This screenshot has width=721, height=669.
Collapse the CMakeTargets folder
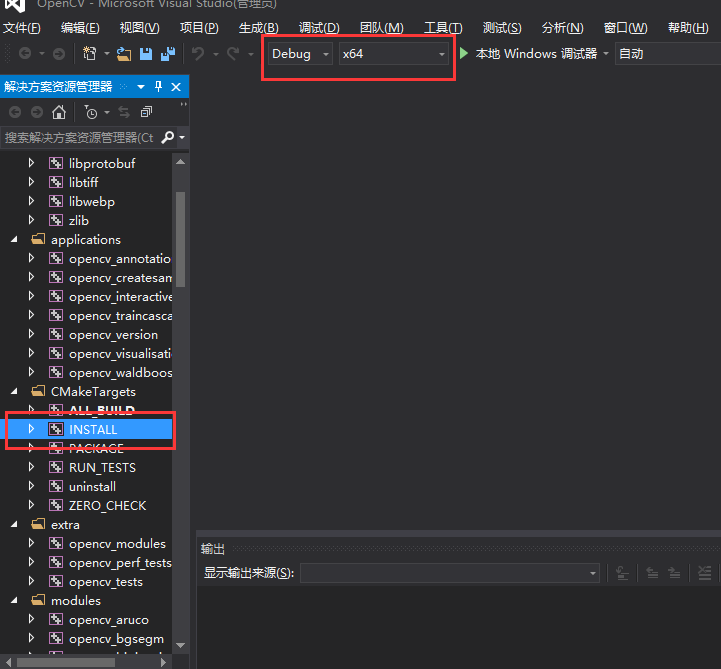click(x=14, y=391)
